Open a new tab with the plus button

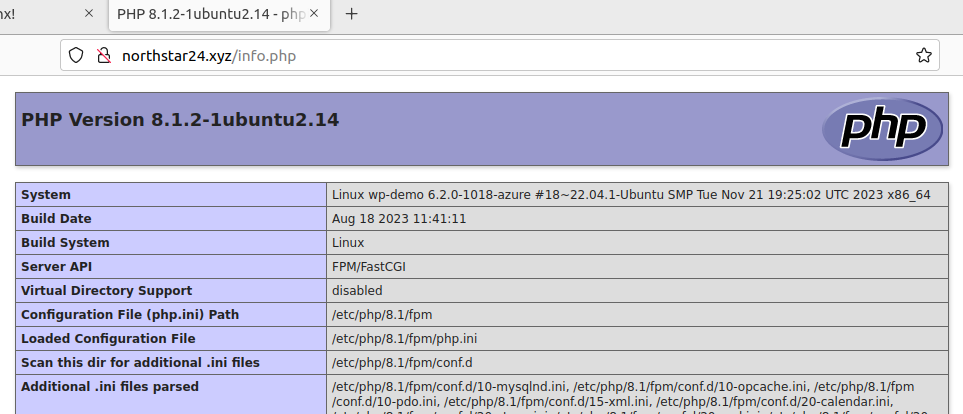click(x=351, y=14)
